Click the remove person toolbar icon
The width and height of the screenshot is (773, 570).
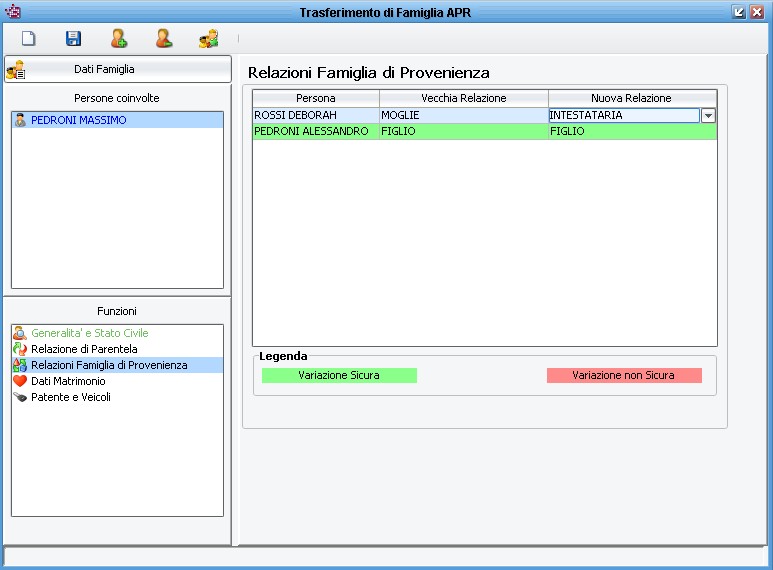point(164,38)
